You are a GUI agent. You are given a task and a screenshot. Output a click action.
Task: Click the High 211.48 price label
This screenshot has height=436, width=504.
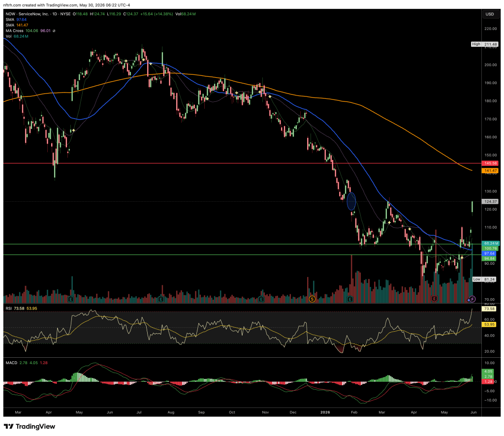(485, 44)
